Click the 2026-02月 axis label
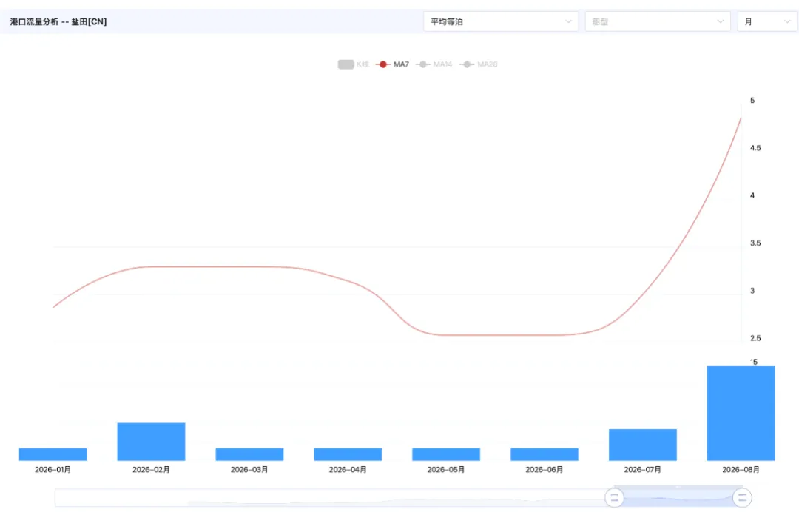The height and width of the screenshot is (532, 799). 152,469
